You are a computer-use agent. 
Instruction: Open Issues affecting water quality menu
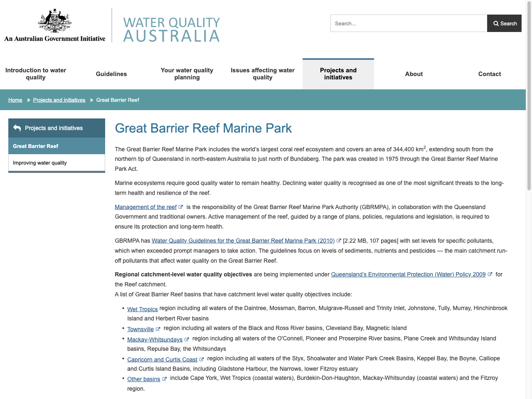click(x=263, y=74)
